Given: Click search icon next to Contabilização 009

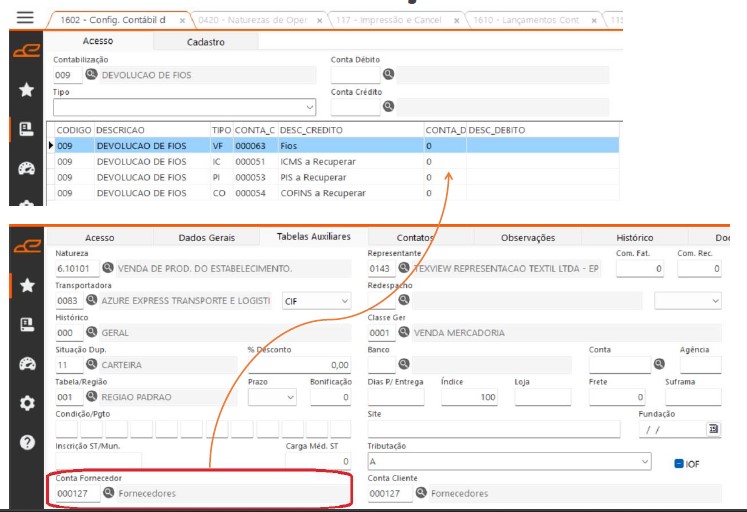Looking at the screenshot, I should (91, 74).
